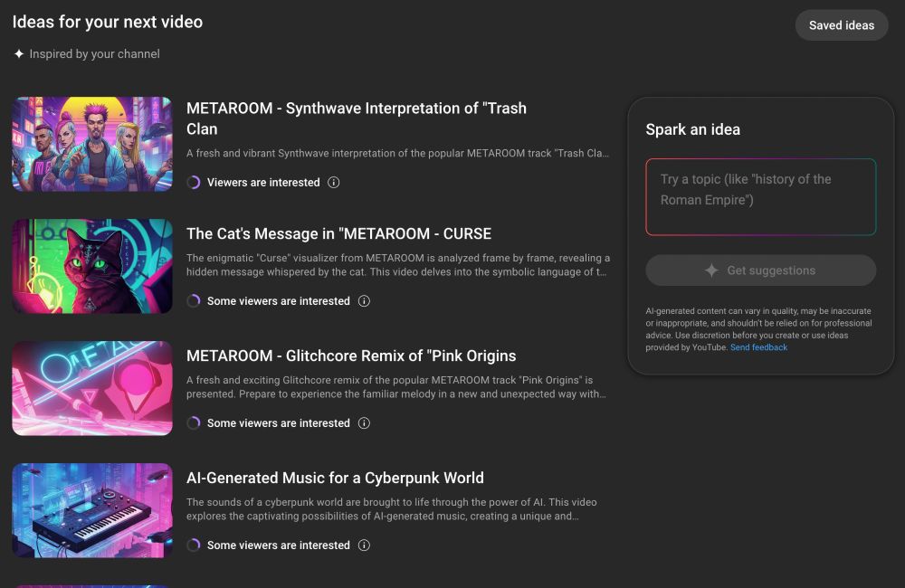Open the Trash Clan synthwave idea thumbnail
The image size is (905, 588).
(92, 144)
